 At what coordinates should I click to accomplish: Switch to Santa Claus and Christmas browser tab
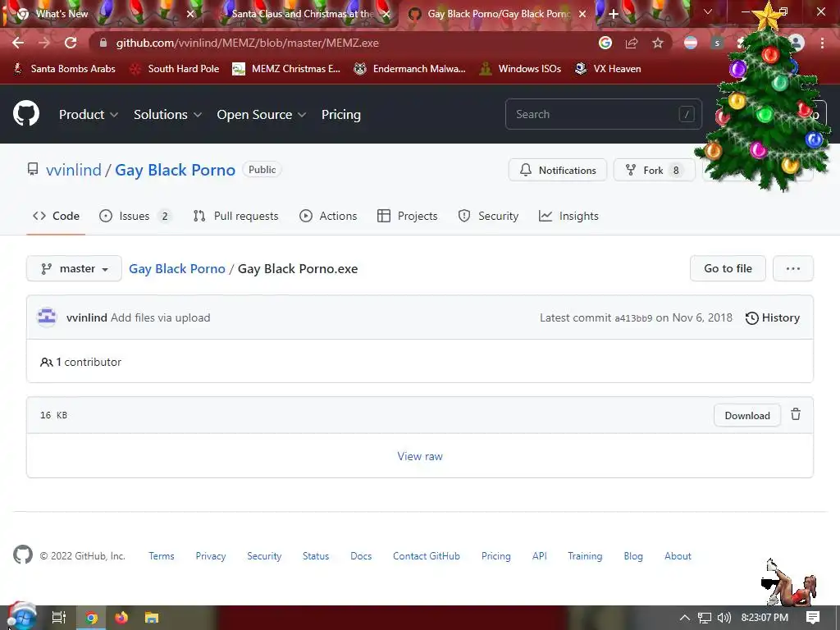tap(303, 14)
